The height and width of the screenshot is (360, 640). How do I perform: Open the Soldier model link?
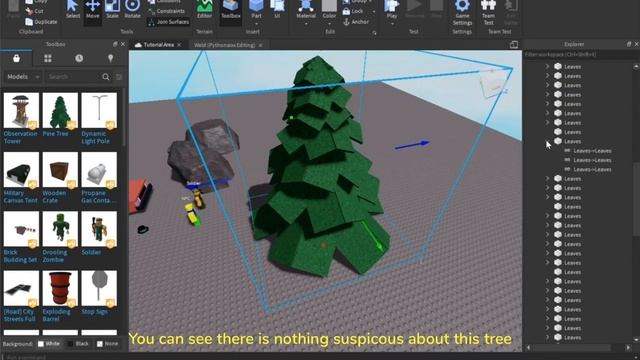[x=91, y=252]
